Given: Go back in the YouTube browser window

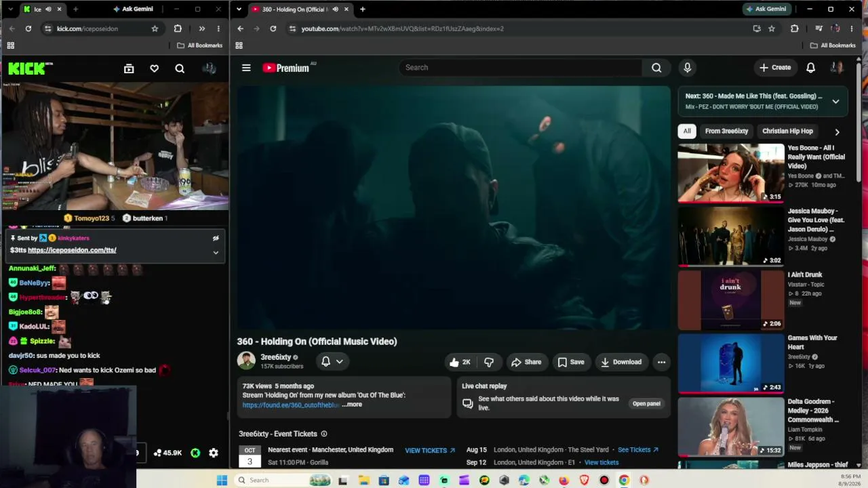Looking at the screenshot, I should coord(240,28).
